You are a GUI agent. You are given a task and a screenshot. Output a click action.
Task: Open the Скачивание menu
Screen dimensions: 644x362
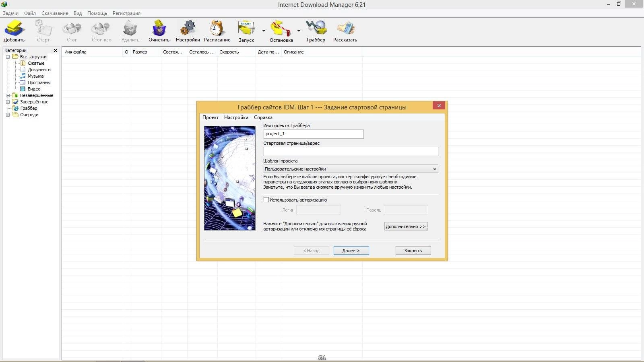pos(55,13)
